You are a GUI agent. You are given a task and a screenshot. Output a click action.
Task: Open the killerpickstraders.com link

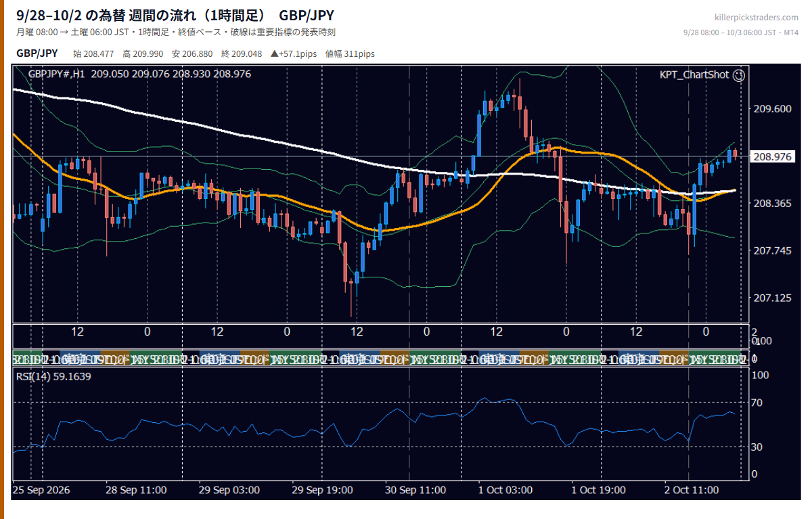click(757, 17)
